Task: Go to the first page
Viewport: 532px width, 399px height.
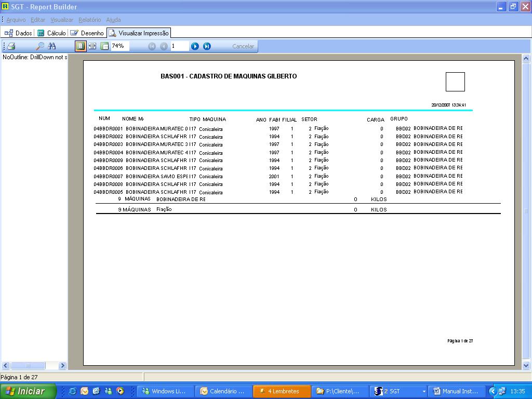Action: point(152,46)
